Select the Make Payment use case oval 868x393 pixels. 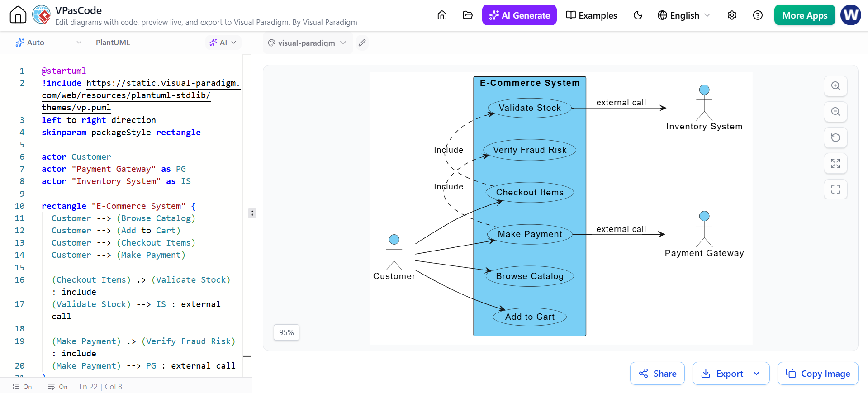coord(530,234)
